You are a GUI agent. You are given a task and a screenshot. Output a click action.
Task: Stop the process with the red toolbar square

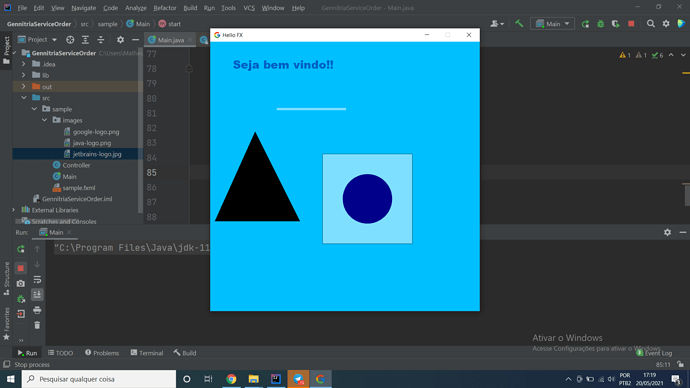[x=631, y=24]
